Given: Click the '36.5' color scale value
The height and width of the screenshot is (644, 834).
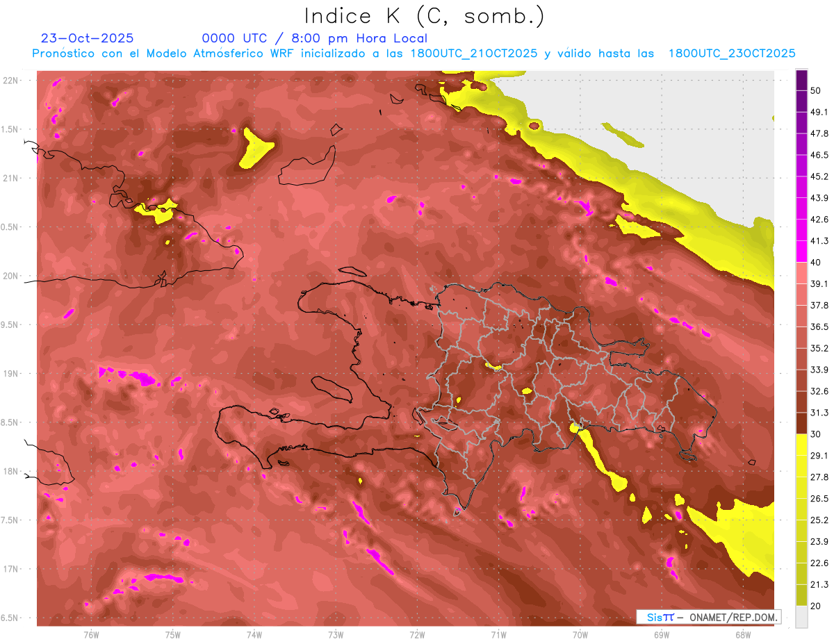Looking at the screenshot, I should tap(820, 327).
